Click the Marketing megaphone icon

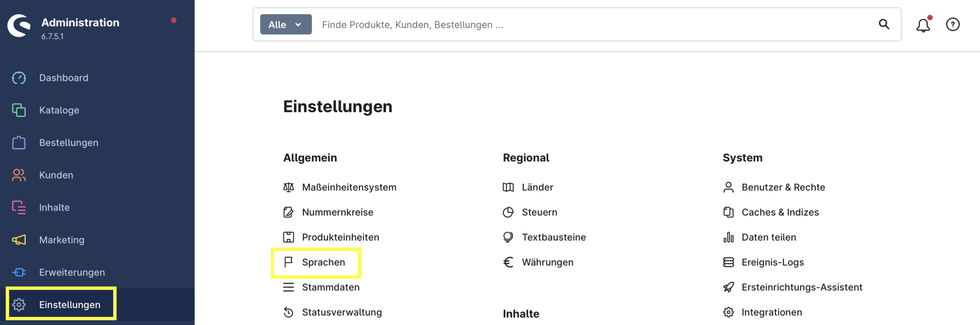[x=19, y=240]
